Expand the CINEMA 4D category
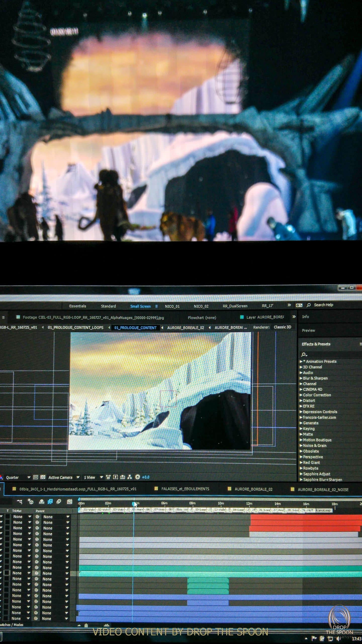 [x=301, y=389]
